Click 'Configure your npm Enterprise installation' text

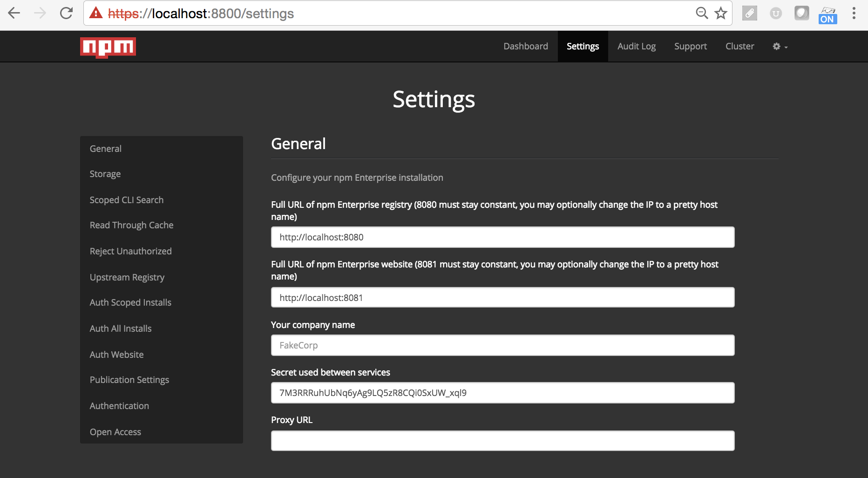(357, 178)
